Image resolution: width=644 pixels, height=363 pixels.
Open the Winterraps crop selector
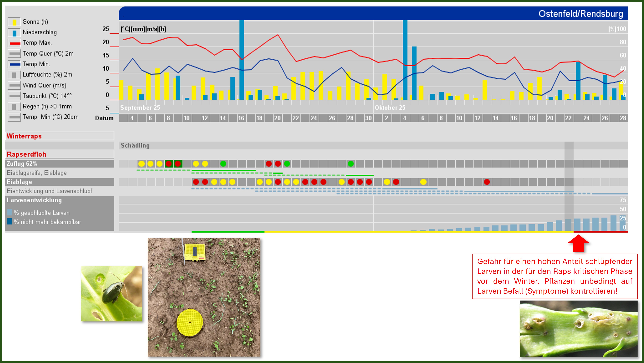(59, 136)
